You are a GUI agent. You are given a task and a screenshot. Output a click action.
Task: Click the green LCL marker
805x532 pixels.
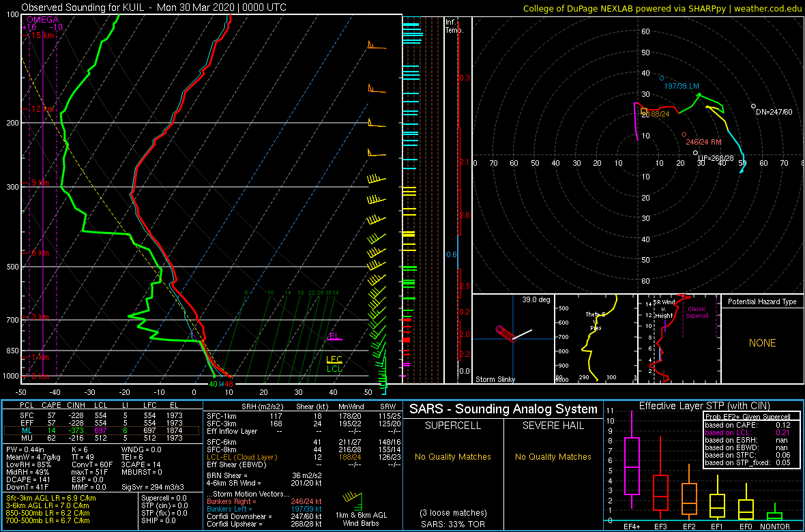tap(334, 368)
